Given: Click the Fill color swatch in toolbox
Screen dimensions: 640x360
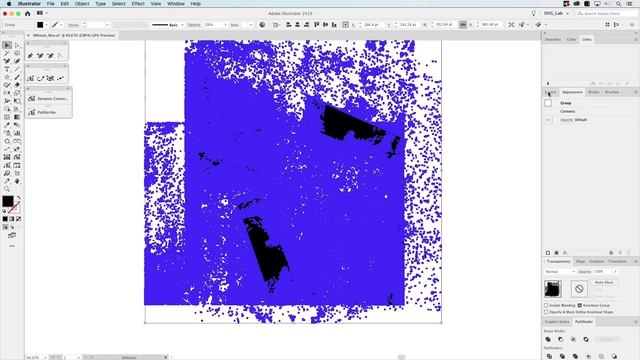Looking at the screenshot, I should [8, 201].
